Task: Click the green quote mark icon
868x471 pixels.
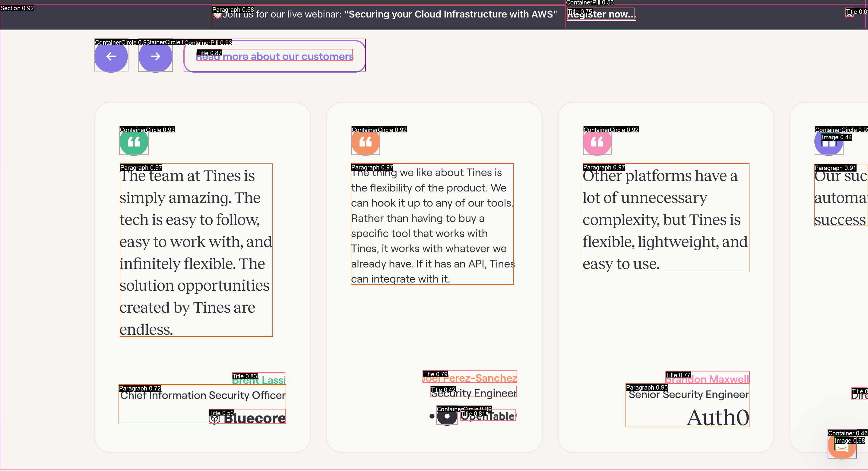Action: click(134, 141)
